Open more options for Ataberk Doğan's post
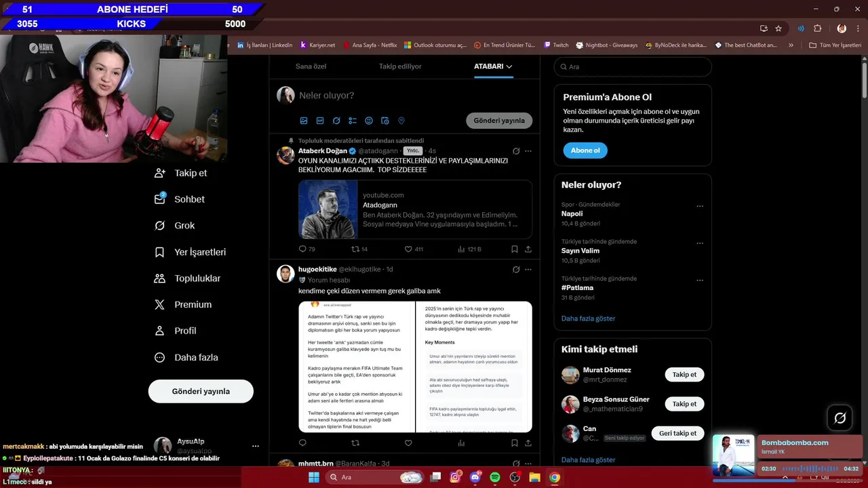Screen dimensions: 868x488 click(528, 151)
